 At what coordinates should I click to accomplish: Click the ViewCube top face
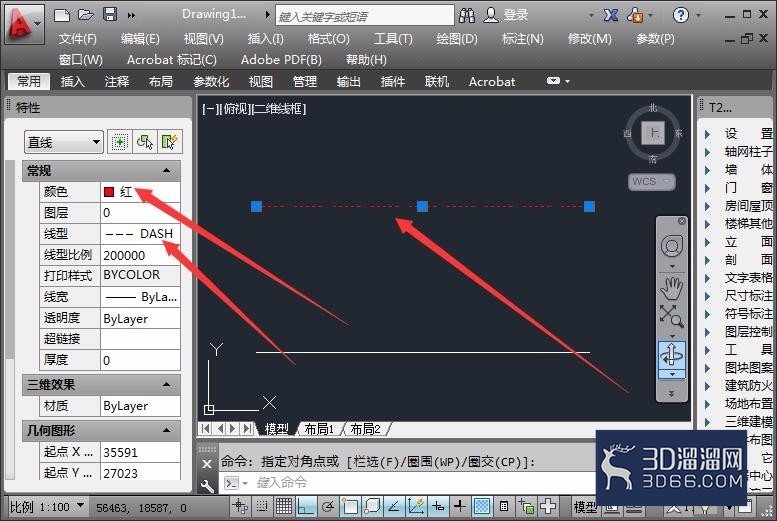coord(653,133)
